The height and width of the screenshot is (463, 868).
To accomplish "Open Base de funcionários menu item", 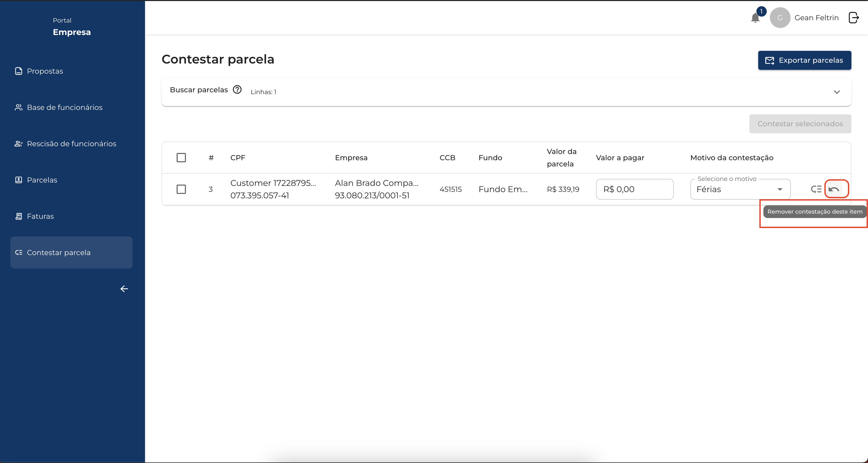I will click(x=64, y=107).
